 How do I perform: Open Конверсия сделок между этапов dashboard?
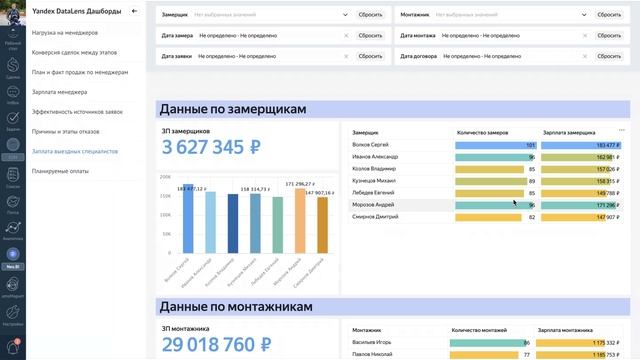click(x=74, y=53)
